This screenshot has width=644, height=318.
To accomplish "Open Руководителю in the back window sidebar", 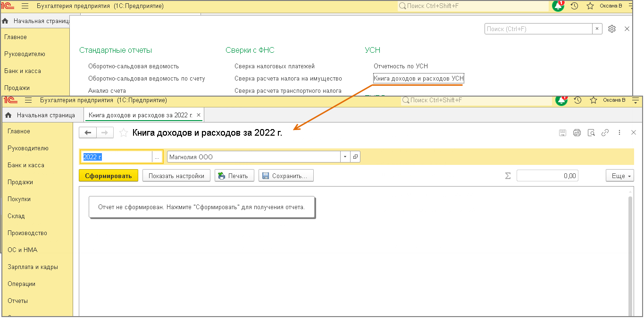I will click(25, 54).
